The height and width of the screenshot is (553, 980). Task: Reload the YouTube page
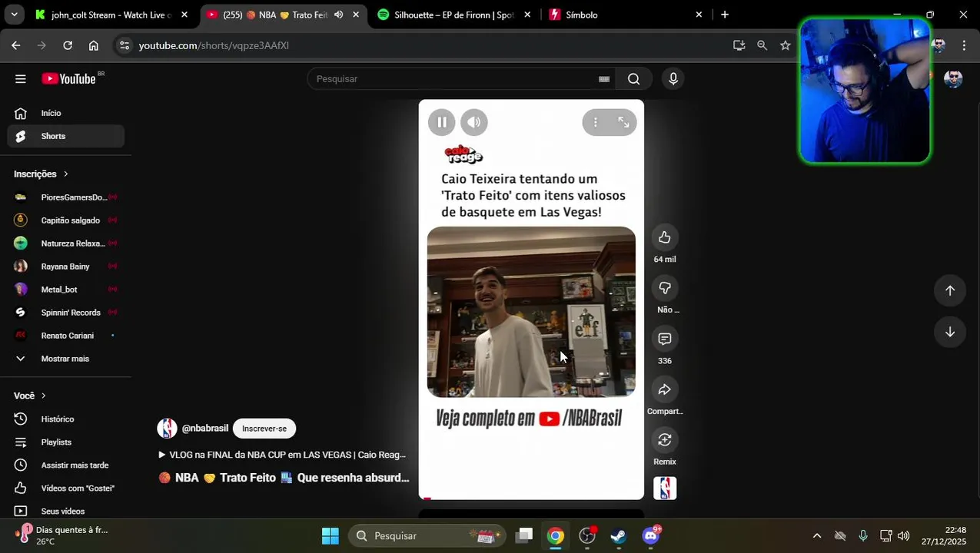click(x=68, y=45)
